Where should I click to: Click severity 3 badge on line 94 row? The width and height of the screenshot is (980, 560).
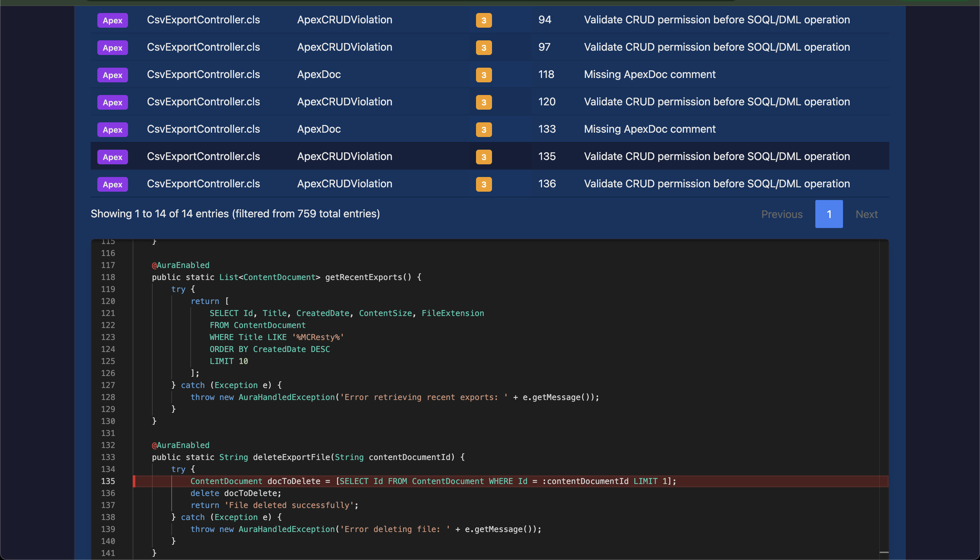tap(483, 20)
